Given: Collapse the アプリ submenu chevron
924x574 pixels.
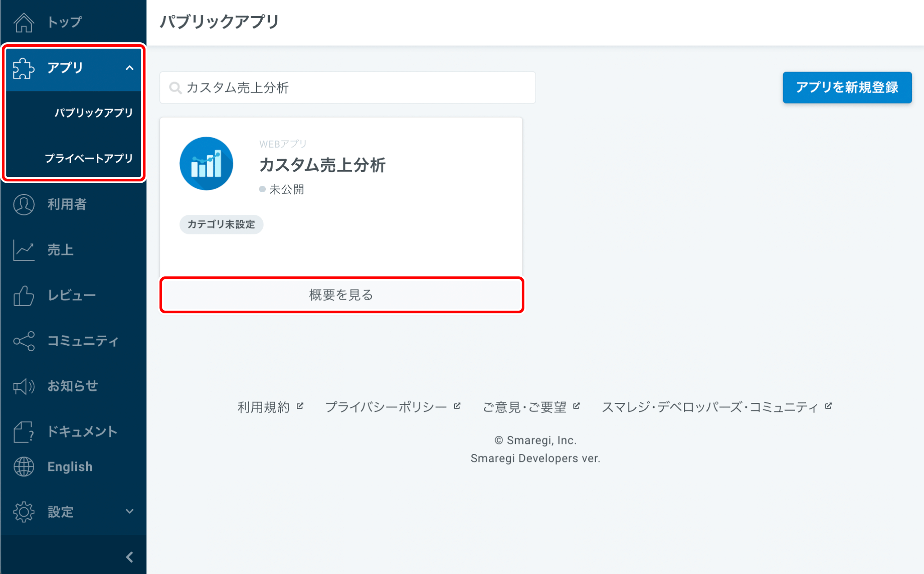Looking at the screenshot, I should coord(130,68).
